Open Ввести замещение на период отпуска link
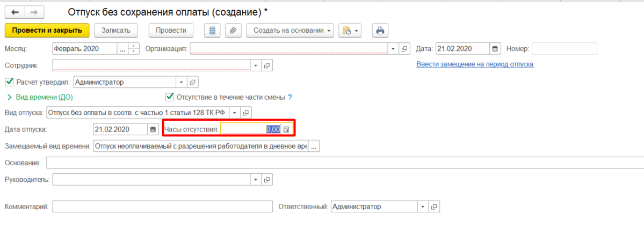The height and width of the screenshot is (229, 644). [x=475, y=64]
